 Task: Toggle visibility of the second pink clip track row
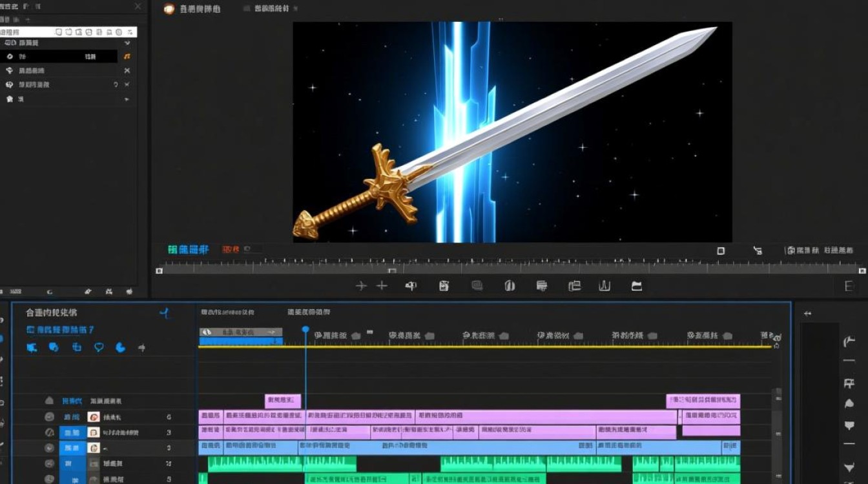click(49, 432)
